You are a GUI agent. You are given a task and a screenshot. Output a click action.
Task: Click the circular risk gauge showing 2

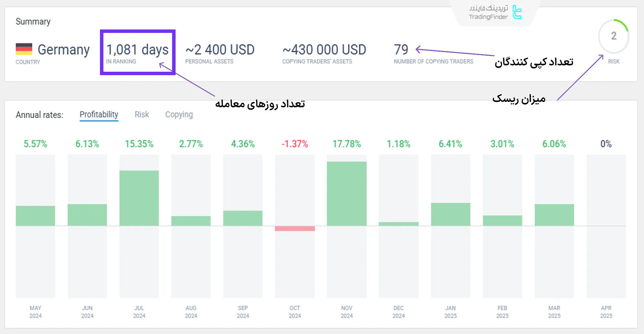(613, 37)
